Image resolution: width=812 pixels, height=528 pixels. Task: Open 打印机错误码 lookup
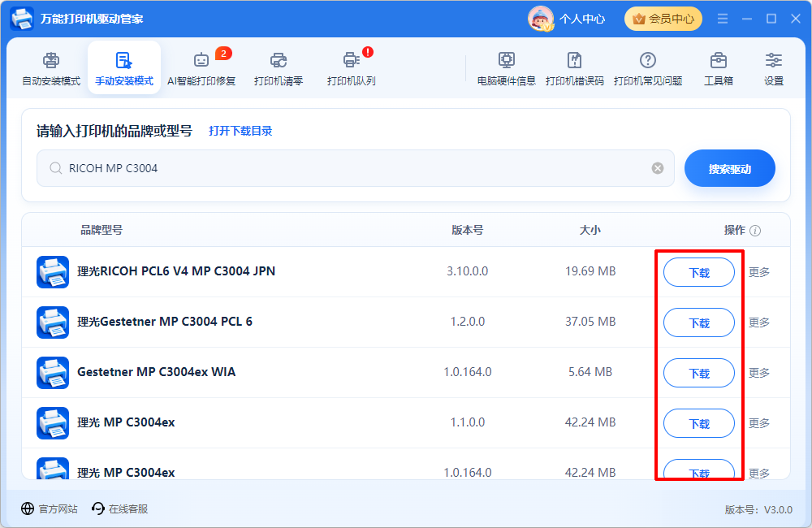point(575,68)
